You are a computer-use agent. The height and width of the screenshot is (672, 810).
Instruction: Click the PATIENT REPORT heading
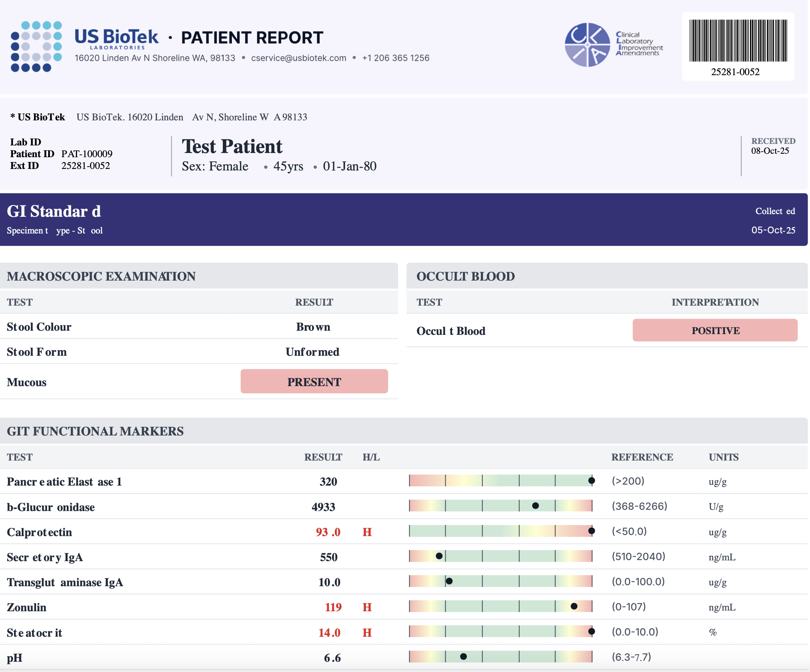tap(252, 38)
